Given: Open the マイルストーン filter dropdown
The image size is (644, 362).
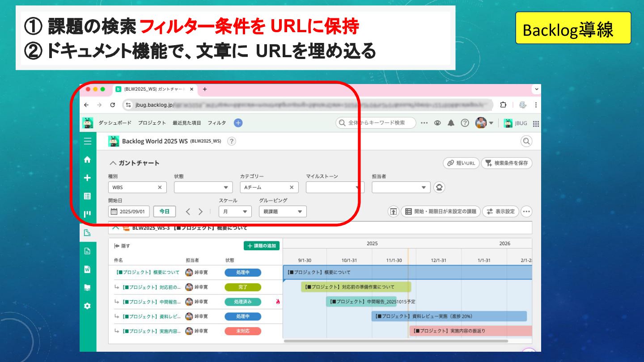Looking at the screenshot, I should [x=335, y=187].
